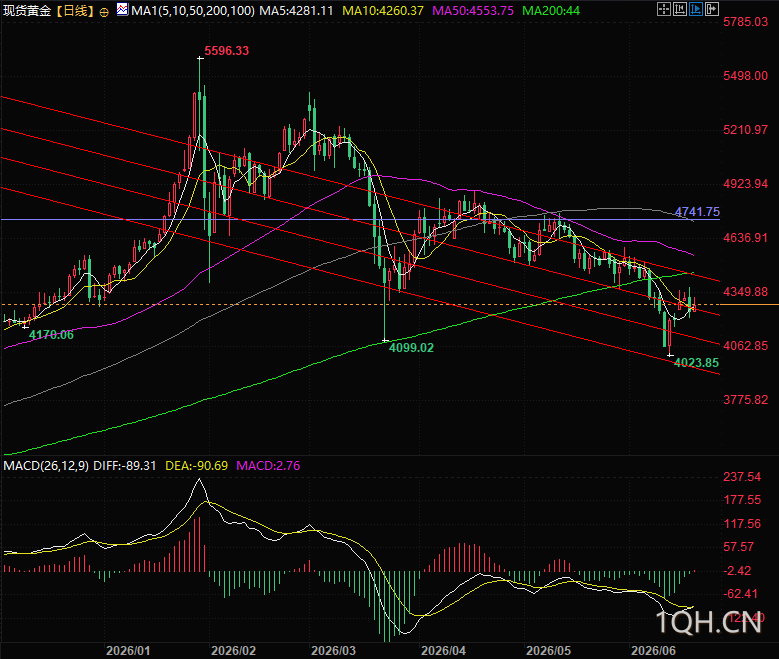Click the 4023.85 low price label

(x=696, y=363)
